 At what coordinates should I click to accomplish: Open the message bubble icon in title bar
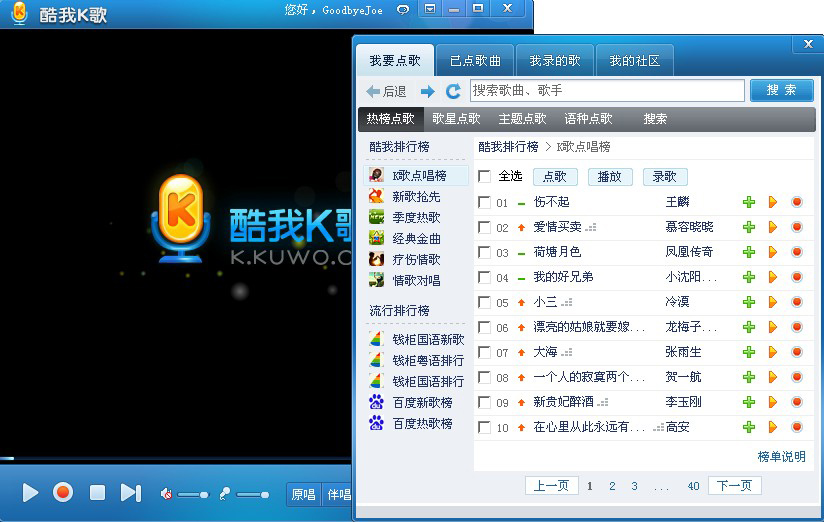403,9
